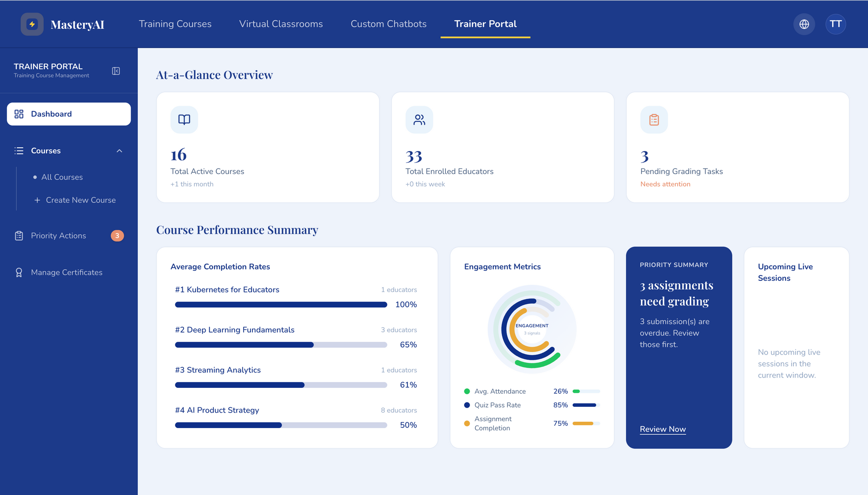868x495 pixels.
Task: Open the language globe icon
Action: pos(804,24)
